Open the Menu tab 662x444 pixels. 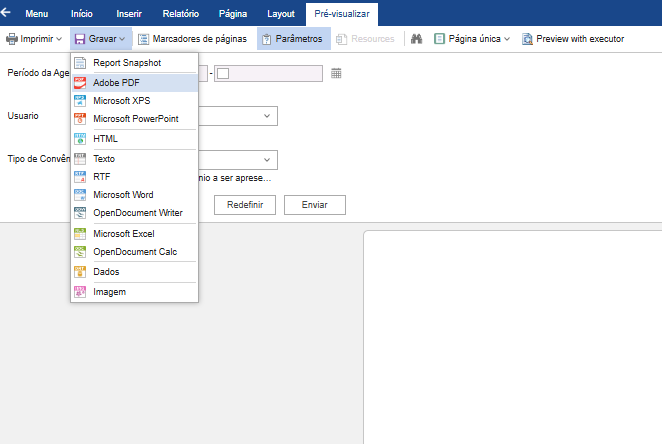pos(37,14)
